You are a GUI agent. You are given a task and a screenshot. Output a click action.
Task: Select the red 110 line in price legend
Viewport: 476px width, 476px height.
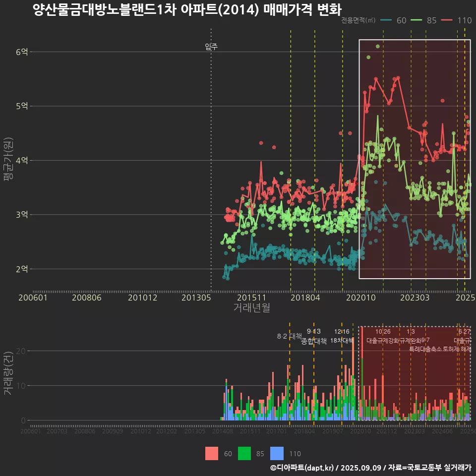tap(447, 20)
